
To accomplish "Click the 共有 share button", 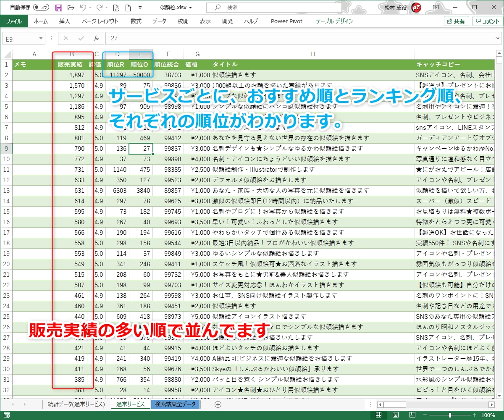I will point(456,21).
